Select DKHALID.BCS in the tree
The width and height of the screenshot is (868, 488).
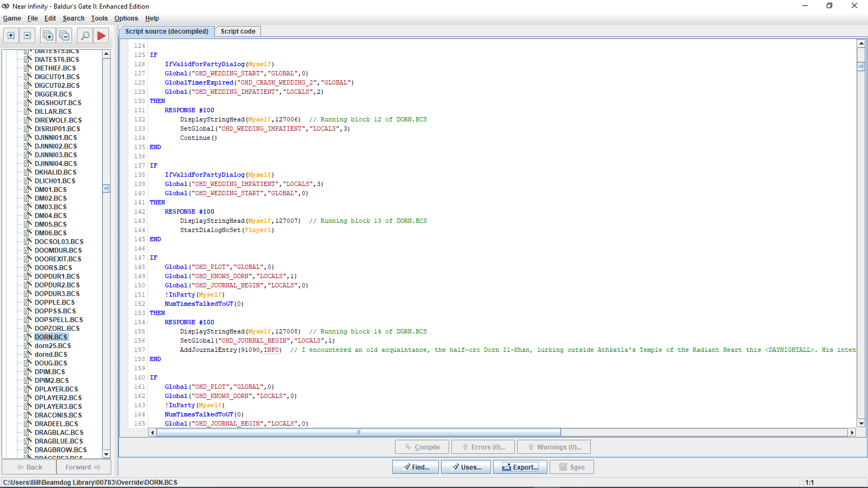click(55, 172)
